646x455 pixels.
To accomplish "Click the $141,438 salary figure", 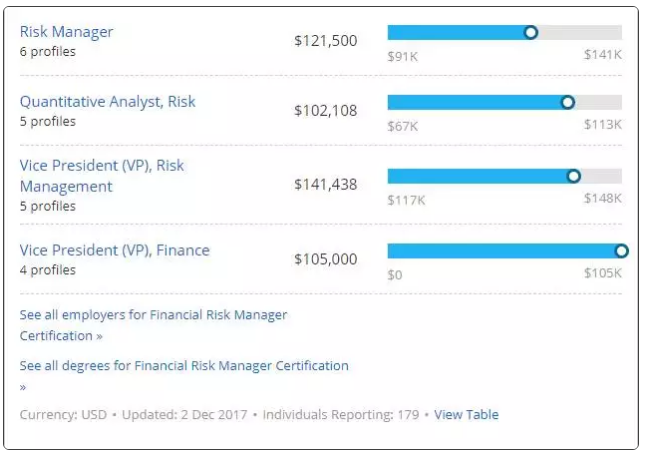I will click(x=325, y=184).
